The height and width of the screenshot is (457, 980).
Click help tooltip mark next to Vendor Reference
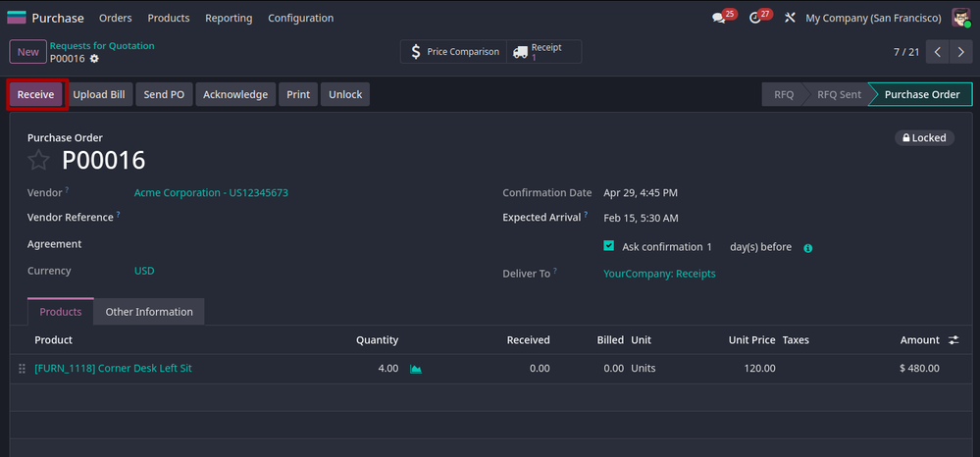click(x=118, y=215)
